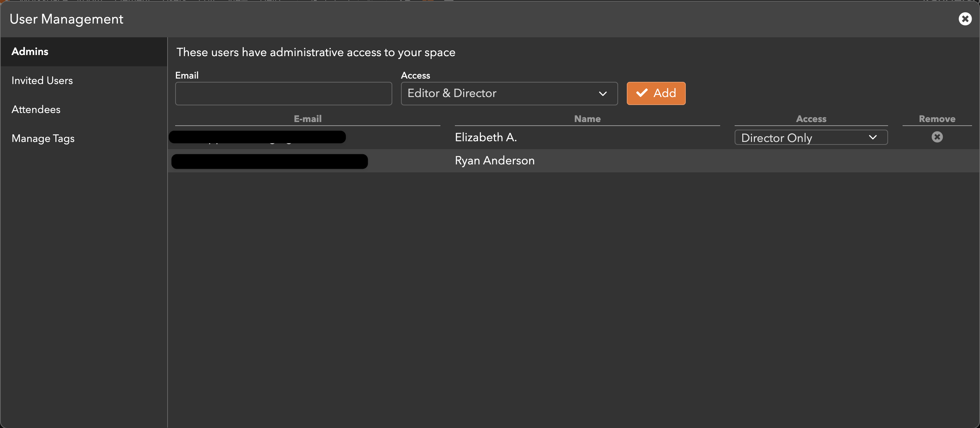This screenshot has height=428, width=980.
Task: Go to the Attendees section
Action: pos(36,109)
